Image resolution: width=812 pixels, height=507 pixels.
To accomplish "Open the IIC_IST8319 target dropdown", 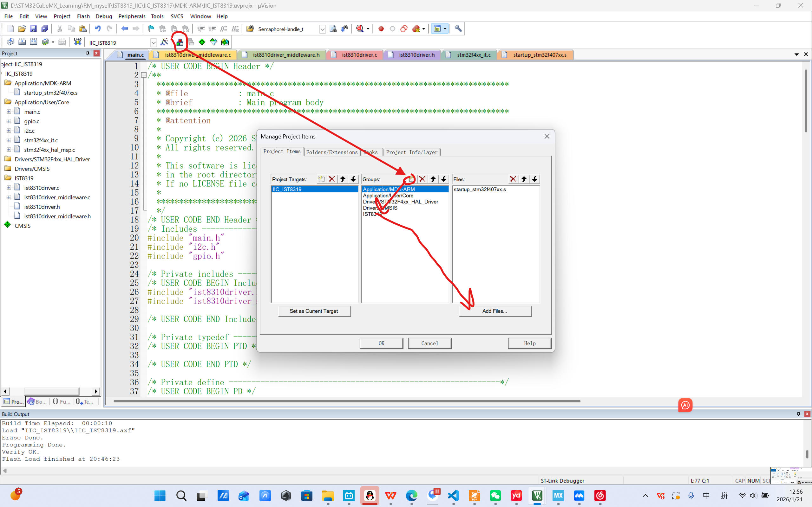I will coord(153,42).
